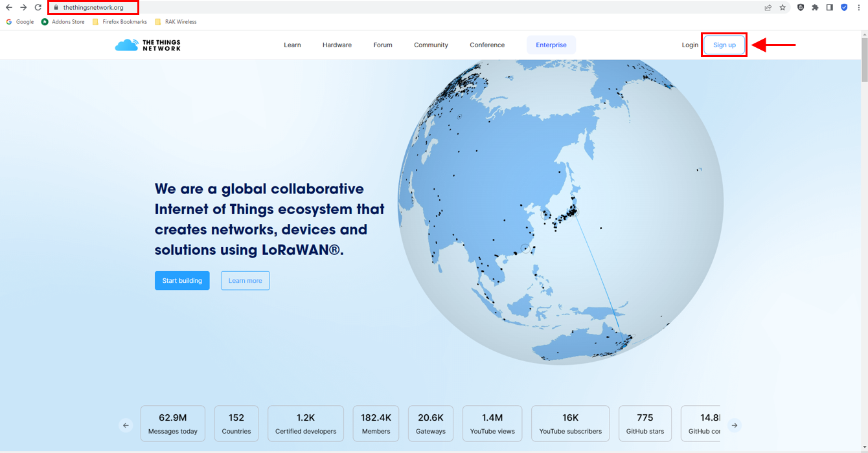Open the dark shield padlock extension icon
This screenshot has width=868, height=453.
pyautogui.click(x=801, y=8)
